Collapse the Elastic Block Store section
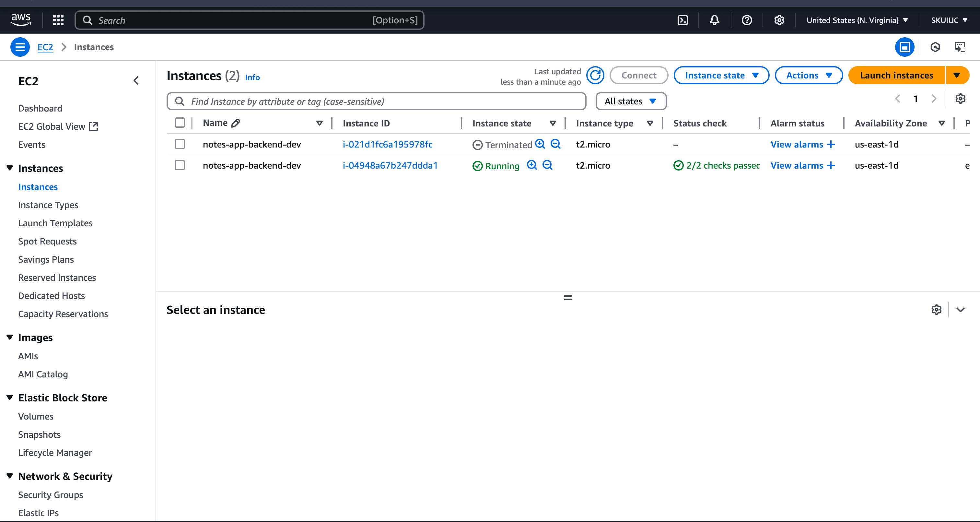The width and height of the screenshot is (980, 522). click(x=10, y=397)
